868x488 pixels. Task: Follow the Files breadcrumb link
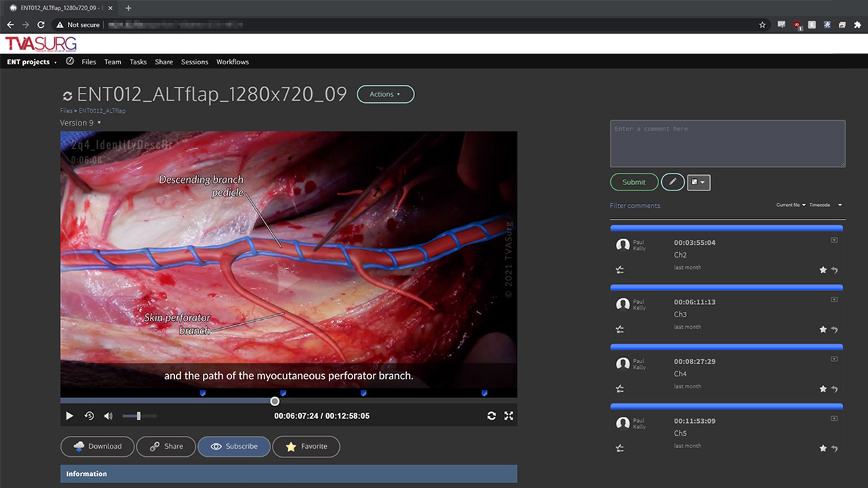coord(66,110)
